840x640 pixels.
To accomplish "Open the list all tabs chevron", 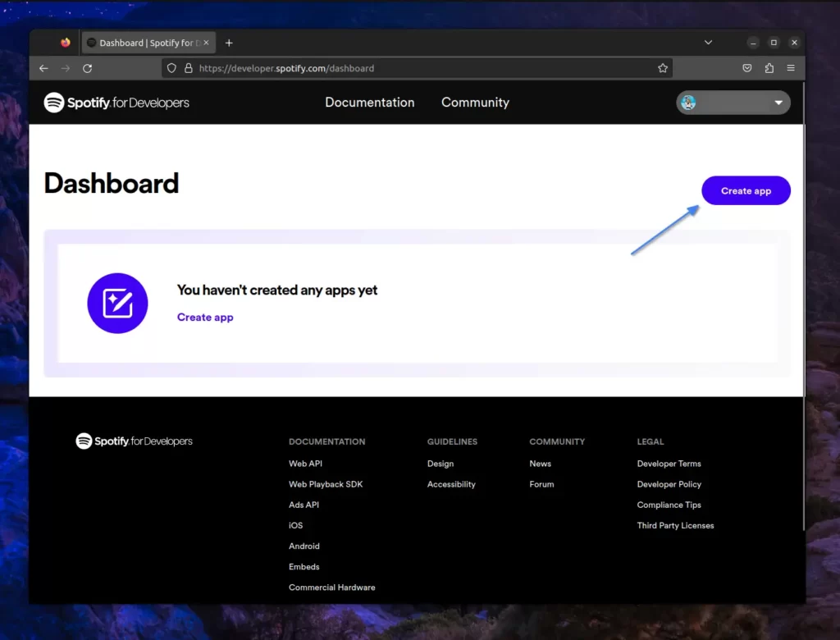I will tap(708, 43).
